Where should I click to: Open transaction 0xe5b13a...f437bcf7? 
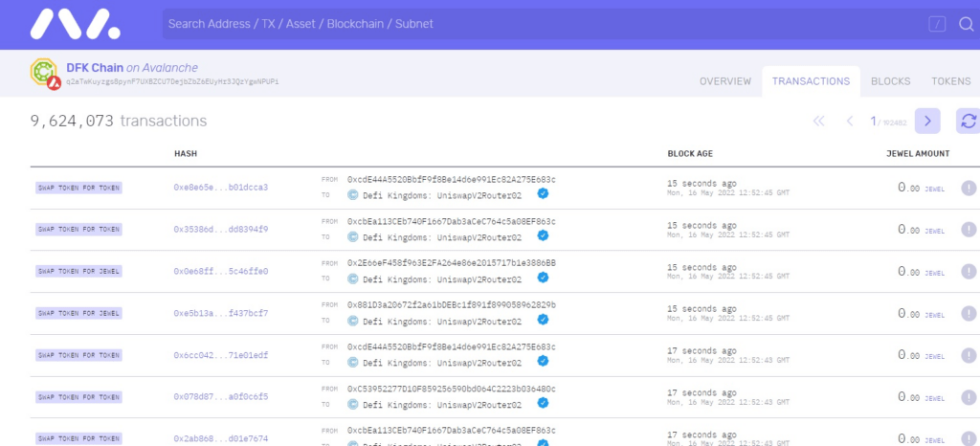pyautogui.click(x=221, y=313)
